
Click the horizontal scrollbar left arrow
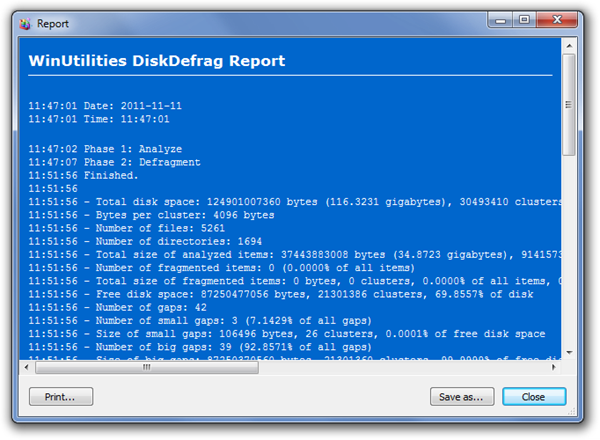pyautogui.click(x=26, y=367)
